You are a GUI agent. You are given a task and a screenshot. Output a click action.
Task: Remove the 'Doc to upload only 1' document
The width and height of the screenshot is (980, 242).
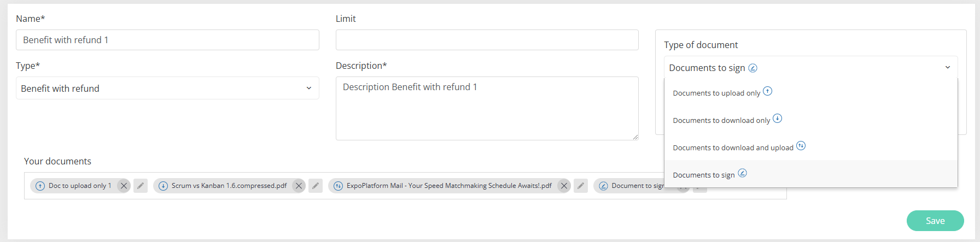(124, 186)
